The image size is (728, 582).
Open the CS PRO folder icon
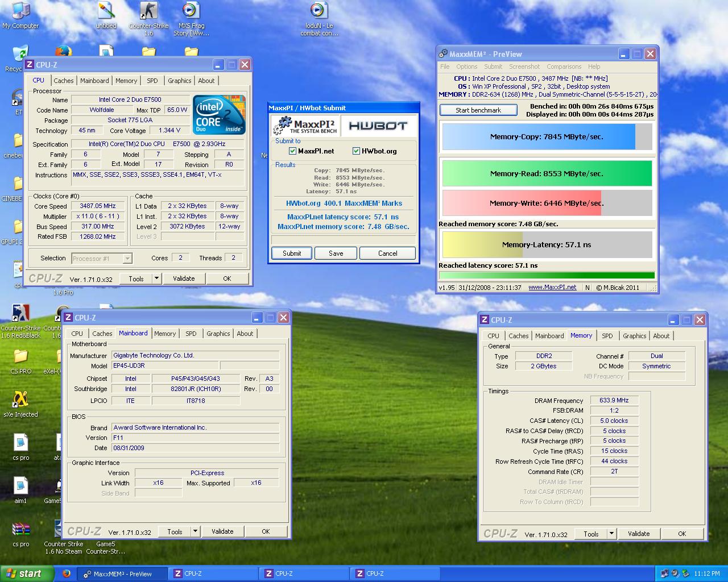tap(20, 361)
